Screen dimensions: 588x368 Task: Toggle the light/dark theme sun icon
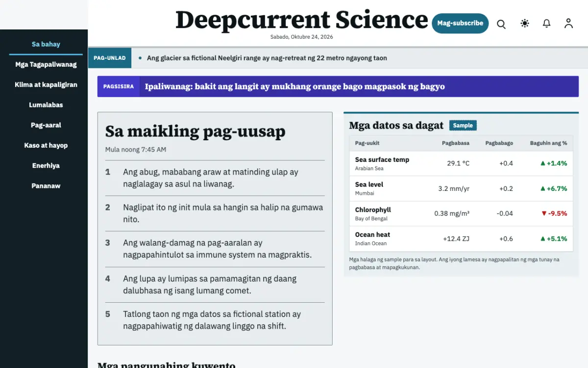click(x=525, y=23)
